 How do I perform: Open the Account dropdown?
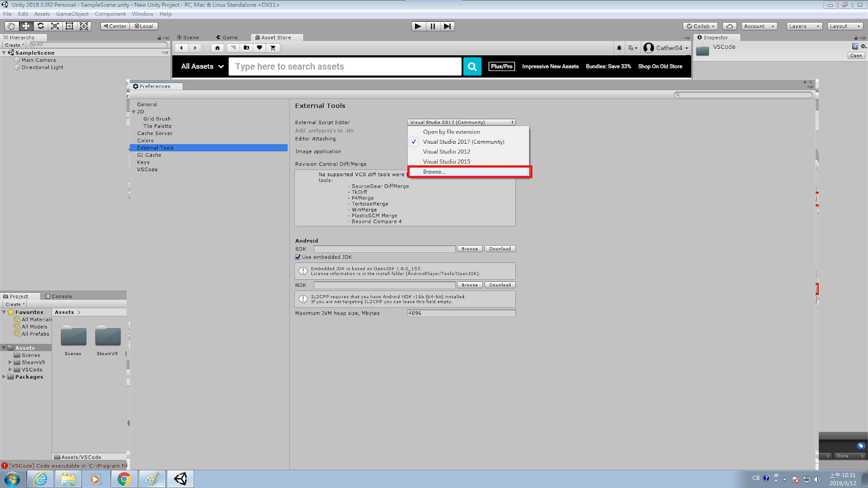point(759,26)
